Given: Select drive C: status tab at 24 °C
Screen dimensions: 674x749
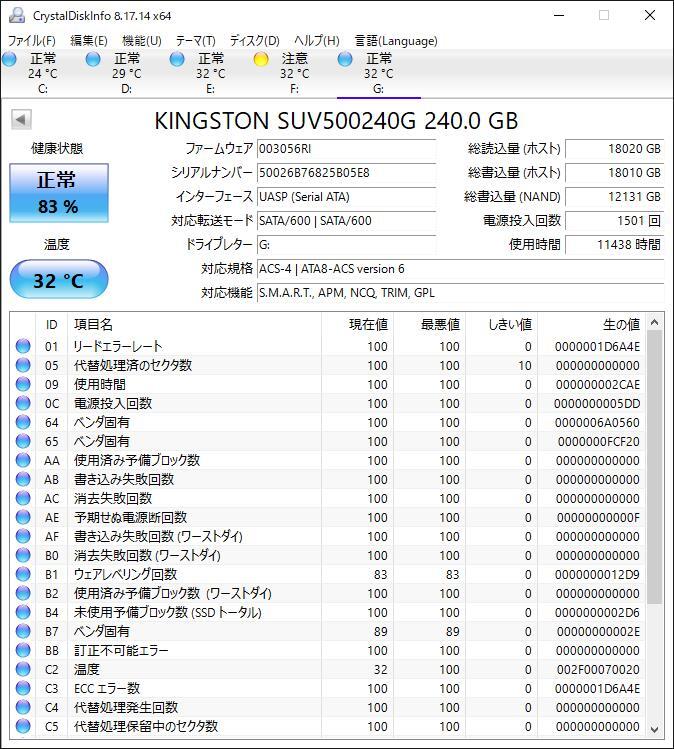Looking at the screenshot, I should (43, 73).
